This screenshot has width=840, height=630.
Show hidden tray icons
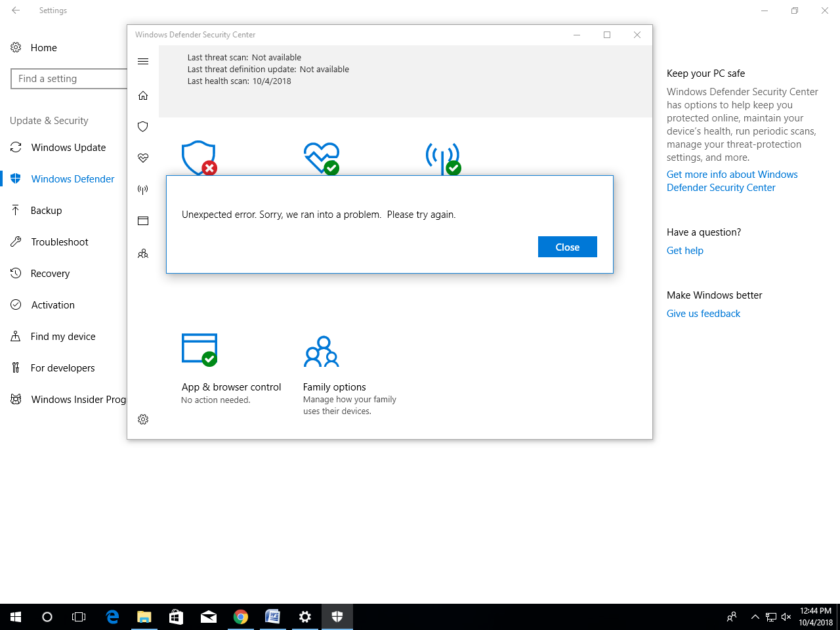coord(755,617)
